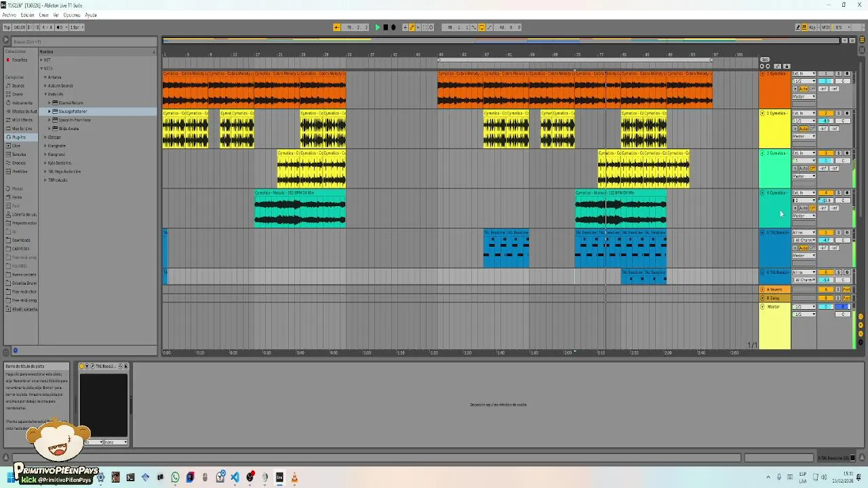Select the SausageFattener plug-in

[73, 111]
